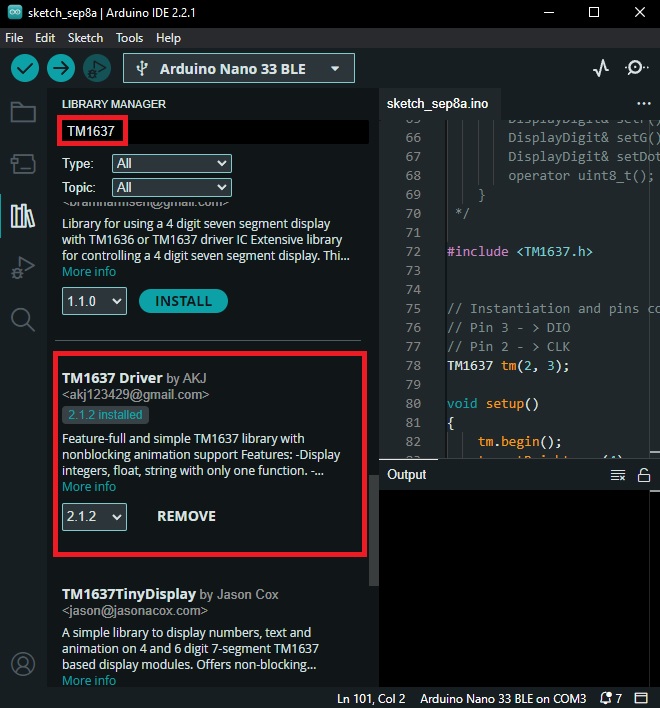The image size is (660, 708).
Task: Click the #include <TM1637.h> code line
Action: 520,252
